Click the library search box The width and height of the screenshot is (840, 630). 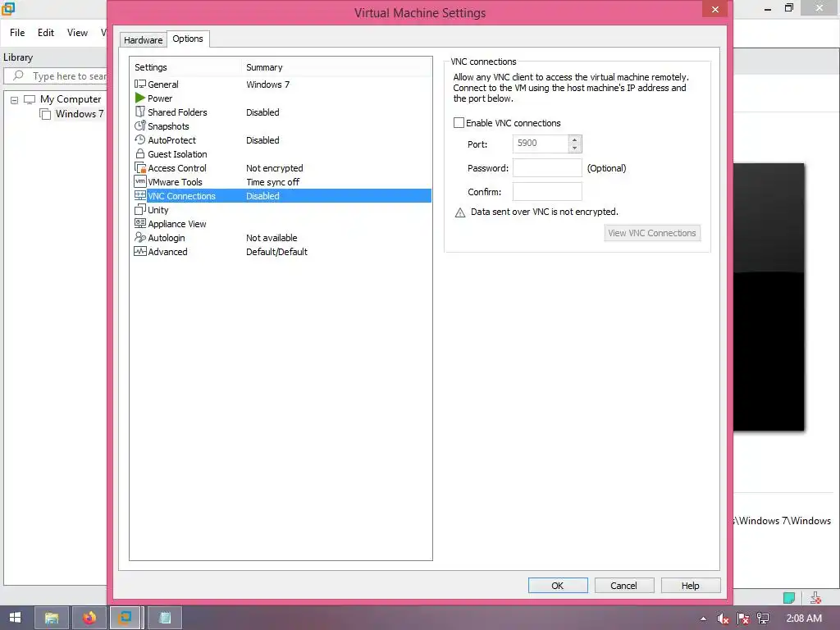tap(56, 76)
